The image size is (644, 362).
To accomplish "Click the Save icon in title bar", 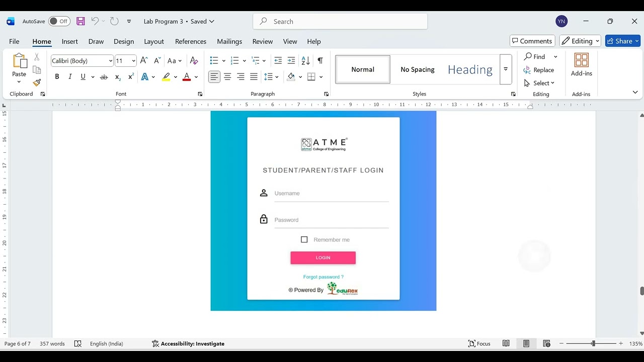I will pyautogui.click(x=80, y=21).
